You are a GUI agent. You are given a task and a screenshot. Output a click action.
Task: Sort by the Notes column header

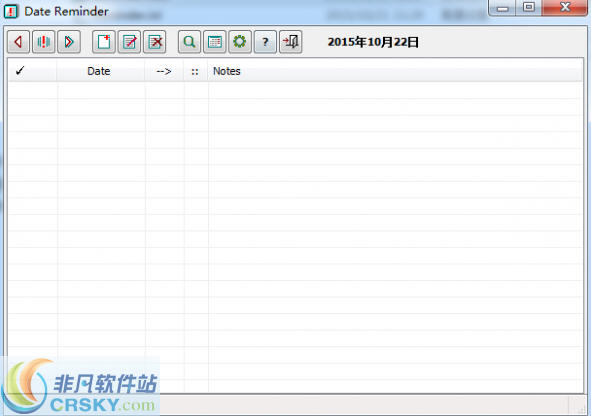click(x=395, y=71)
